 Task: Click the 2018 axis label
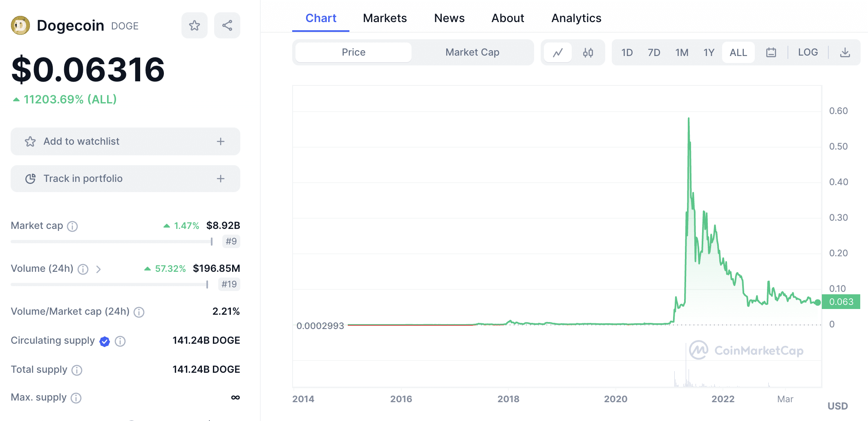[x=508, y=399]
